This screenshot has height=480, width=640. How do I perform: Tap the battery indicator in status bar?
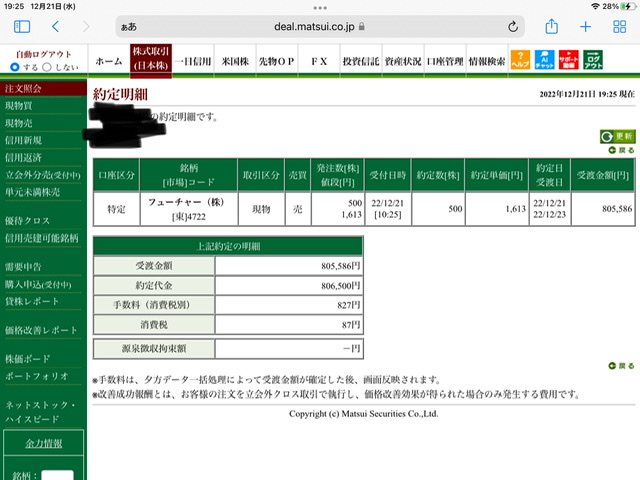pos(628,6)
